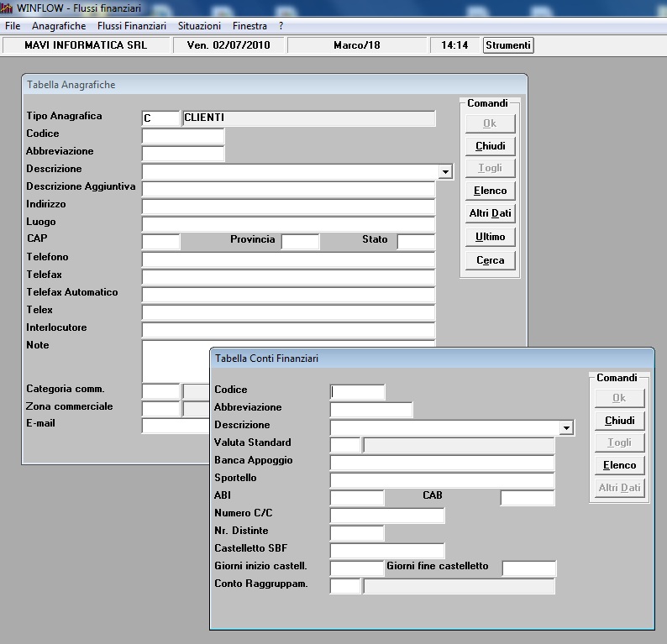
Task: Click Chiudi in Tabella Conti Finanziari
Action: (619, 421)
